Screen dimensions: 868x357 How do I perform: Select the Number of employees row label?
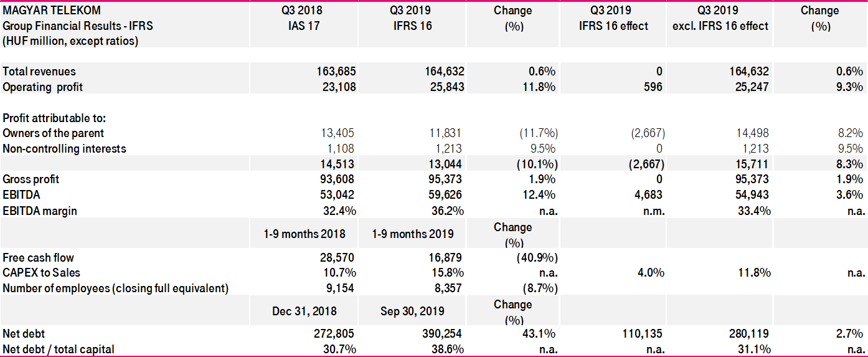[x=115, y=288]
